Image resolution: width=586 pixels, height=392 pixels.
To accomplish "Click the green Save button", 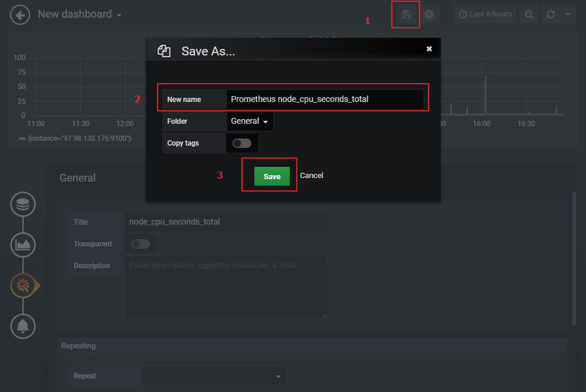I will point(271,176).
